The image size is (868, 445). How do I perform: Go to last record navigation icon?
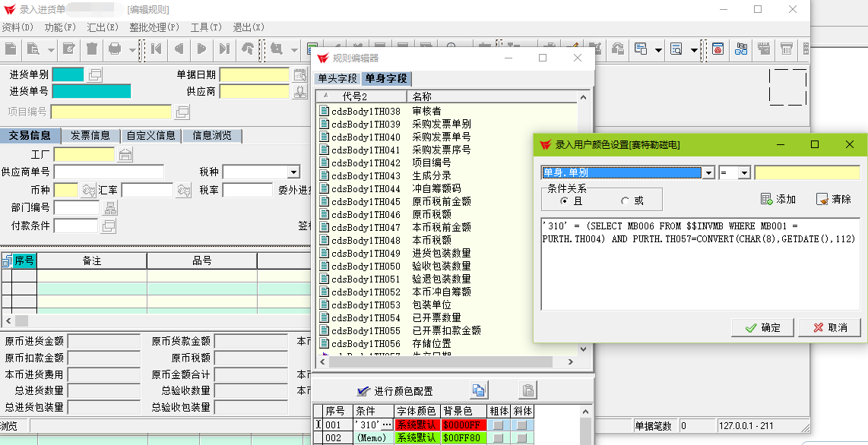click(x=224, y=49)
